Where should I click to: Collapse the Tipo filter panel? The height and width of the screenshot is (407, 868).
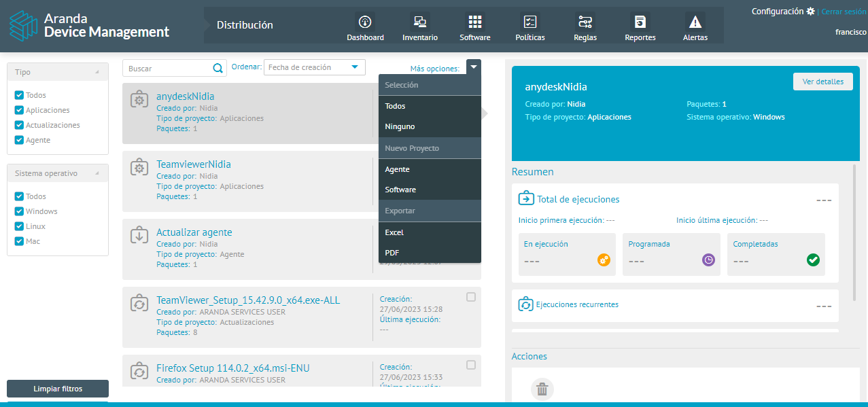(97, 72)
